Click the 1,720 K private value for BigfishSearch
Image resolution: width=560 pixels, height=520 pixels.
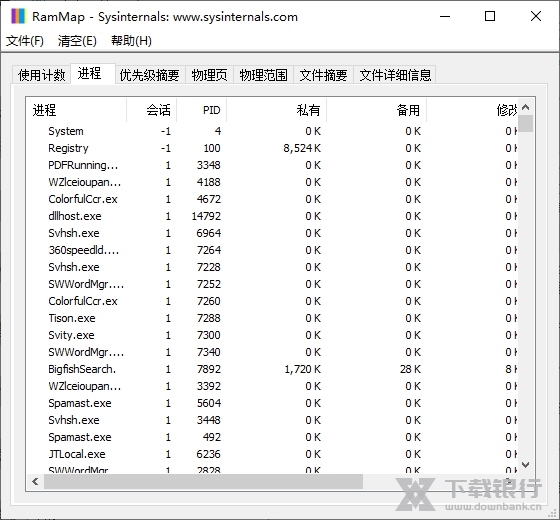coord(303,369)
